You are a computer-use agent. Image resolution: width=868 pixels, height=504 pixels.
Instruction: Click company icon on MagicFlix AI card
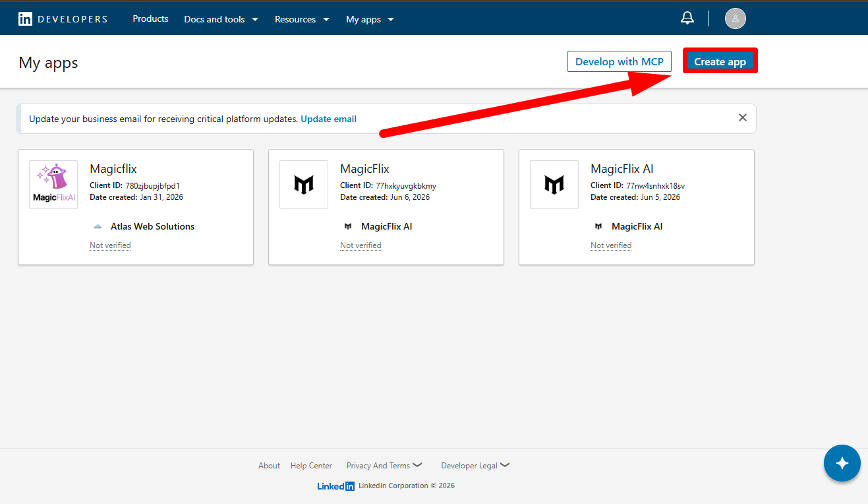pos(598,226)
